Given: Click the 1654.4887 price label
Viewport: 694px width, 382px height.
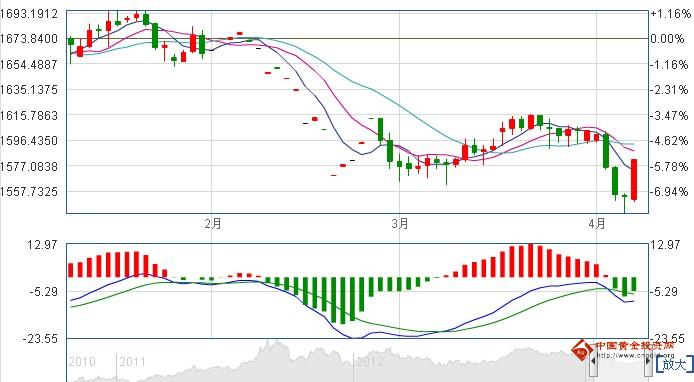Looking at the screenshot, I should pyautogui.click(x=29, y=65).
